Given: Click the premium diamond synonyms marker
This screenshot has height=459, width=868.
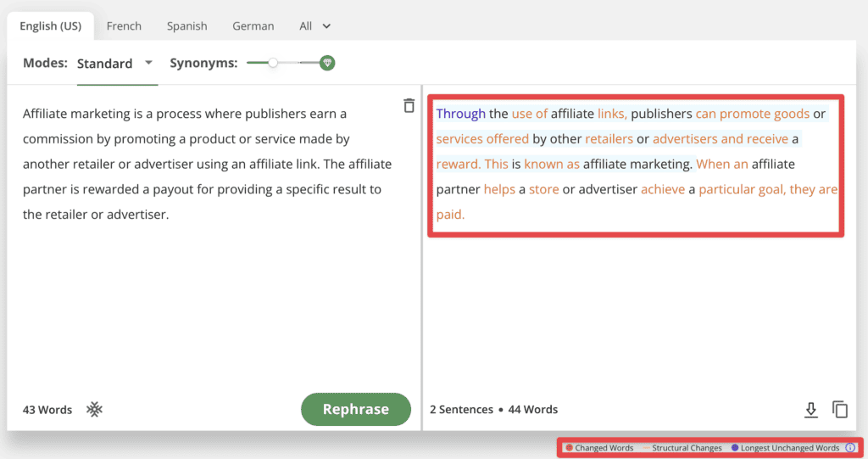Looking at the screenshot, I should [x=327, y=63].
